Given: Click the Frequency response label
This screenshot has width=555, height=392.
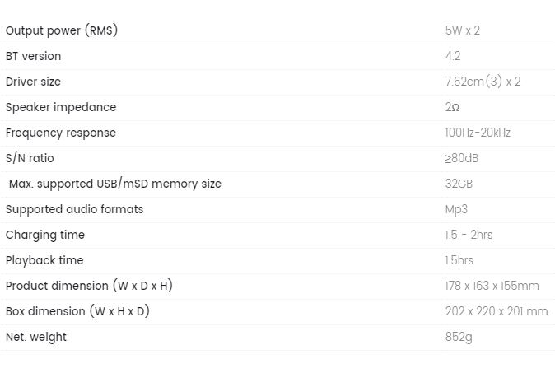Looking at the screenshot, I should coord(61,133).
